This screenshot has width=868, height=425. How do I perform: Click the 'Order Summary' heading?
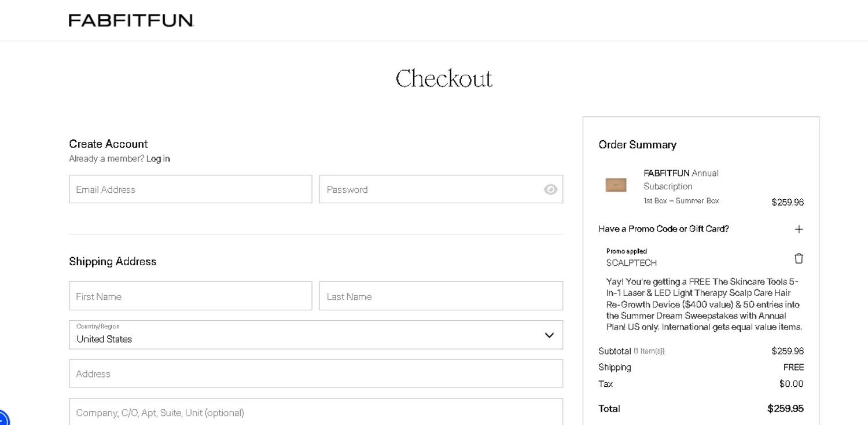637,145
